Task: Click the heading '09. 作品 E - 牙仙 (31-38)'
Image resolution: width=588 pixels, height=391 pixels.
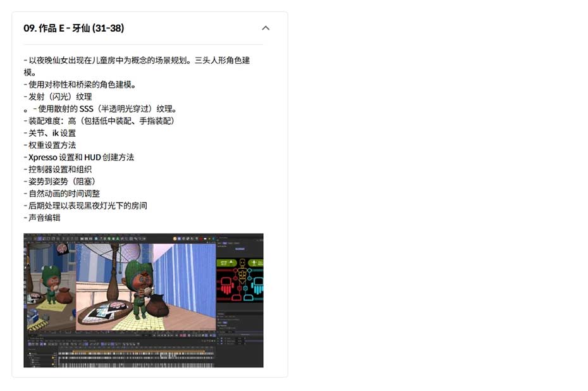Action: pos(73,28)
